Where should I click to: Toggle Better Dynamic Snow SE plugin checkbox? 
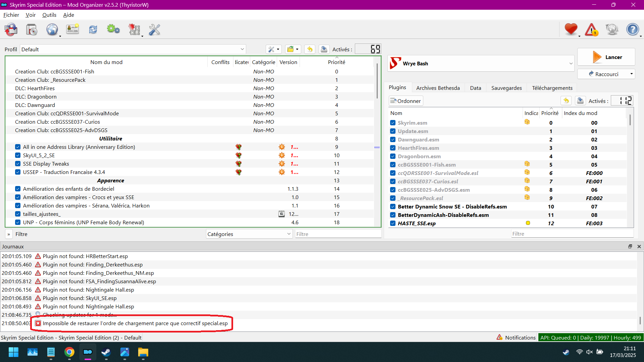point(393,206)
